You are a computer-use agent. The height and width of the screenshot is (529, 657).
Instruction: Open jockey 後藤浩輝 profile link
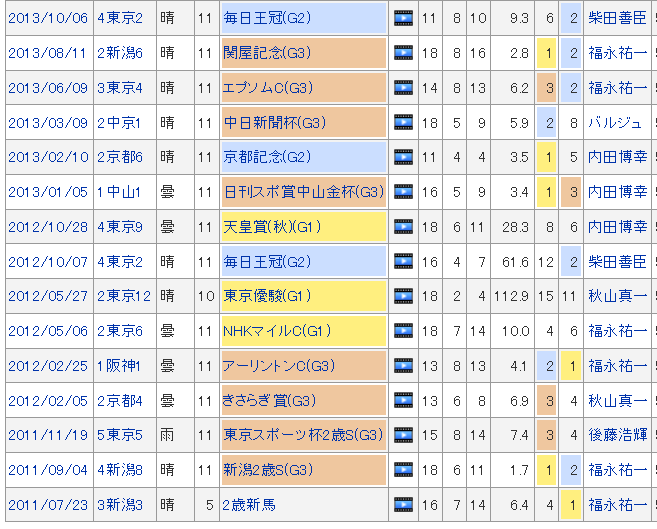point(617,435)
